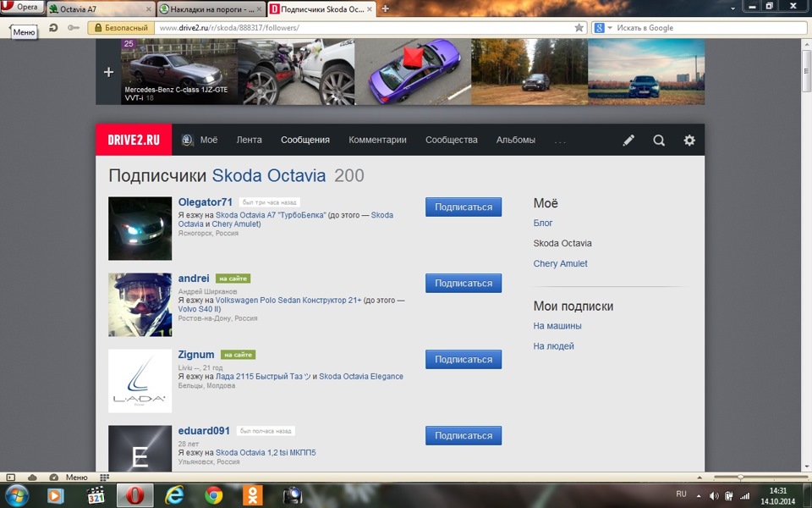Open Internet Explorer from taskbar
This screenshot has height=508, width=812.
click(174, 495)
